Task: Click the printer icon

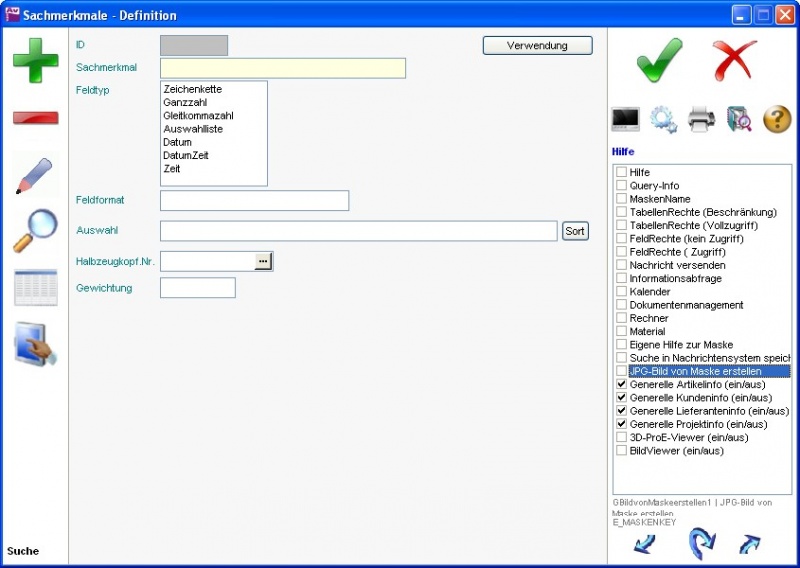Action: click(701, 120)
